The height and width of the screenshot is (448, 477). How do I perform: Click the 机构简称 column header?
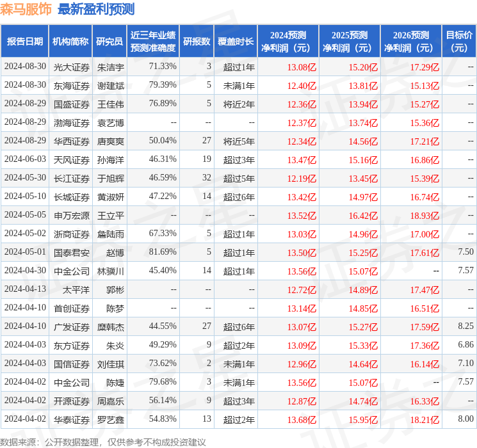pos(70,42)
